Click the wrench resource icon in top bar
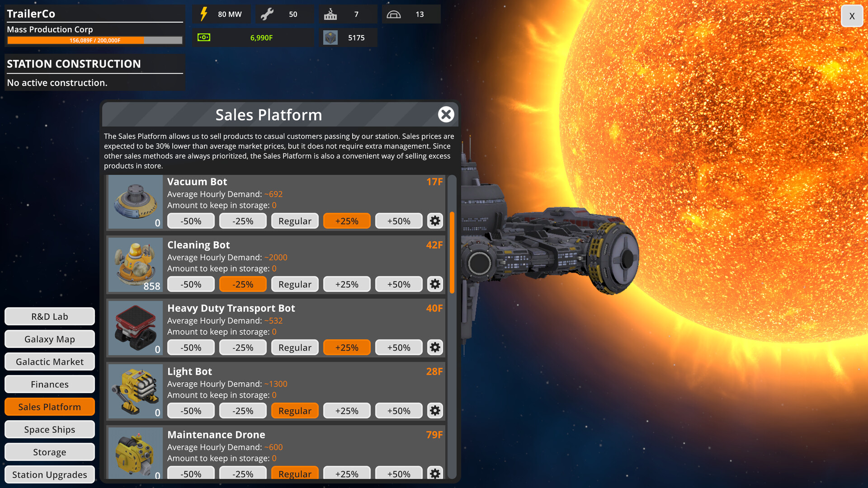The height and width of the screenshot is (488, 868). 268,14
